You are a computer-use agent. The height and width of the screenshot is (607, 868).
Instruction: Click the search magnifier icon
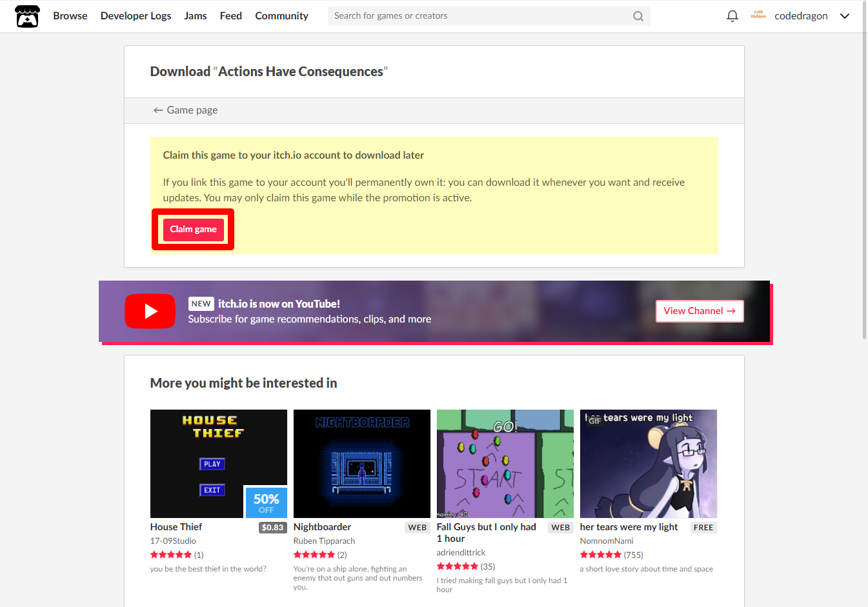pyautogui.click(x=638, y=16)
